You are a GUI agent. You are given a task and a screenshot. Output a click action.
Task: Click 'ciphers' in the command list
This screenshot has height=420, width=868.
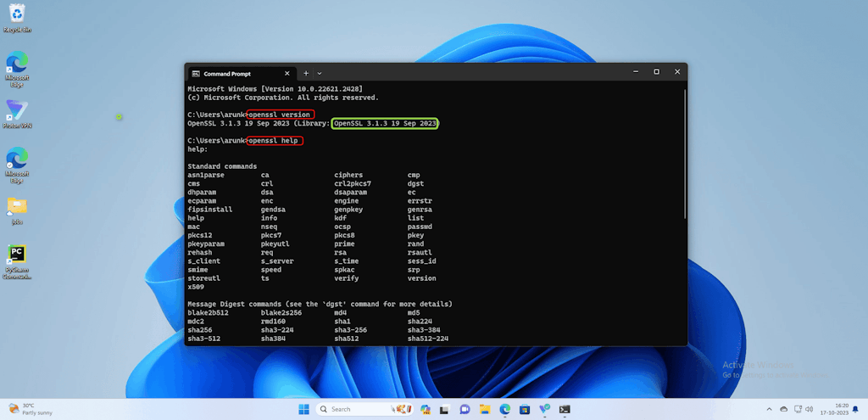(x=348, y=175)
